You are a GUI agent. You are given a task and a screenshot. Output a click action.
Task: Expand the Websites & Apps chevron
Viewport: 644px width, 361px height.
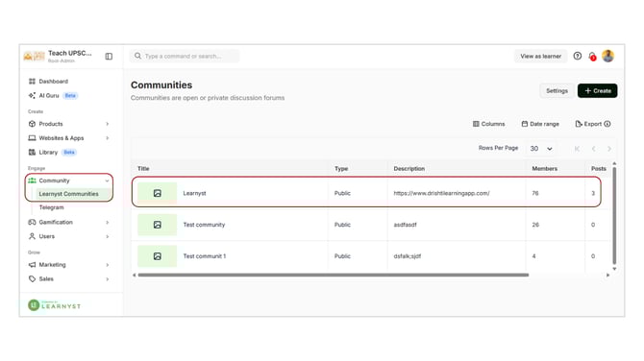point(108,138)
